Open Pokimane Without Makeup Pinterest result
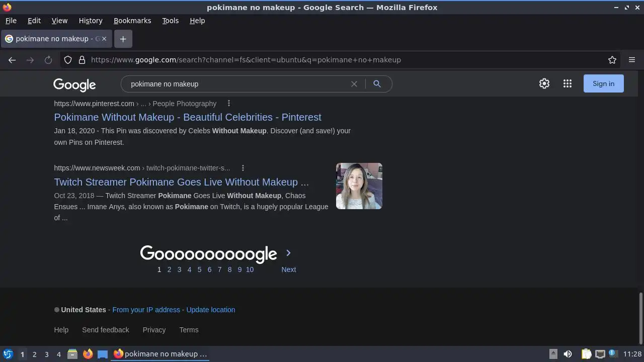The width and height of the screenshot is (644, 362). click(188, 117)
